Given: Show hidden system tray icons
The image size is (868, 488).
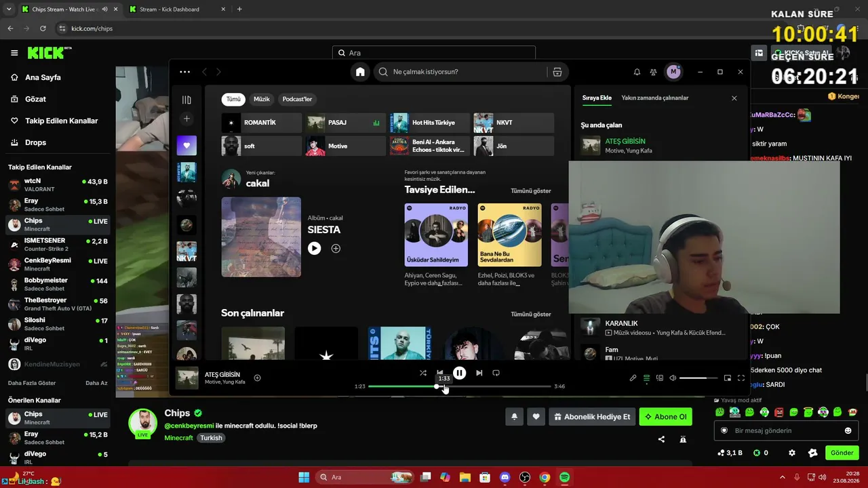Looking at the screenshot, I should [x=782, y=477].
